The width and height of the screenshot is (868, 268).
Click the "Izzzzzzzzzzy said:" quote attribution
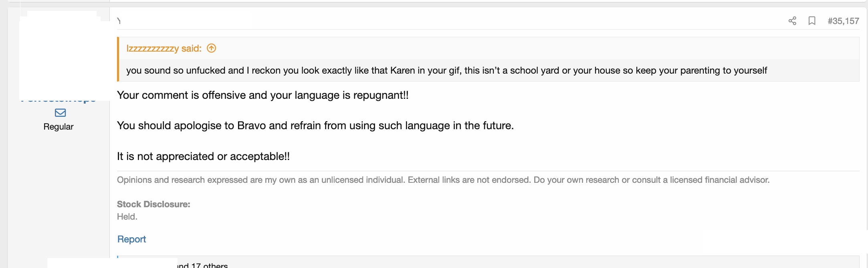(x=164, y=48)
